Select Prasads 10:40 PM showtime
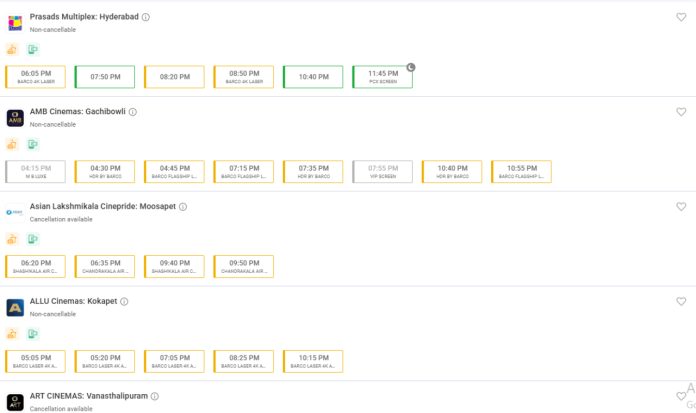Viewport: 696px width, 413px height. tap(313, 77)
